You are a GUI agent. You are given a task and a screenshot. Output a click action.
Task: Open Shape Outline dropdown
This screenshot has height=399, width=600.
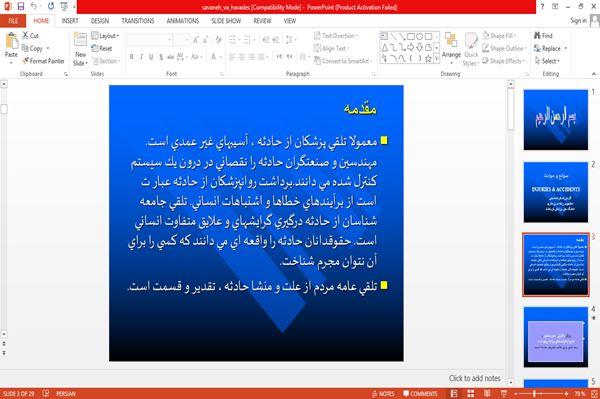pos(504,49)
